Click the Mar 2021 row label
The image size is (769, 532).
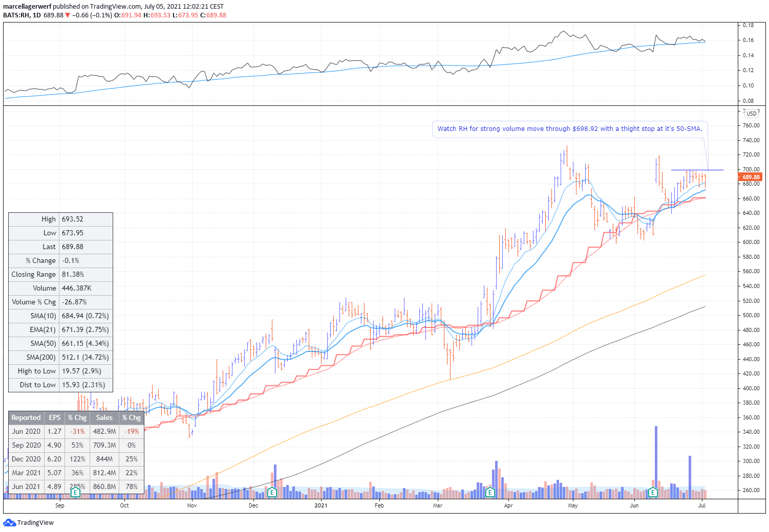[26, 473]
